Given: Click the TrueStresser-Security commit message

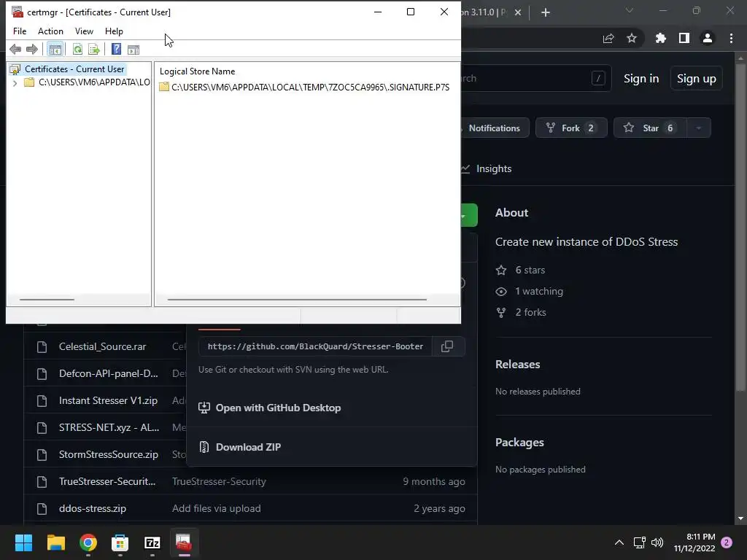Looking at the screenshot, I should pyautogui.click(x=219, y=481).
